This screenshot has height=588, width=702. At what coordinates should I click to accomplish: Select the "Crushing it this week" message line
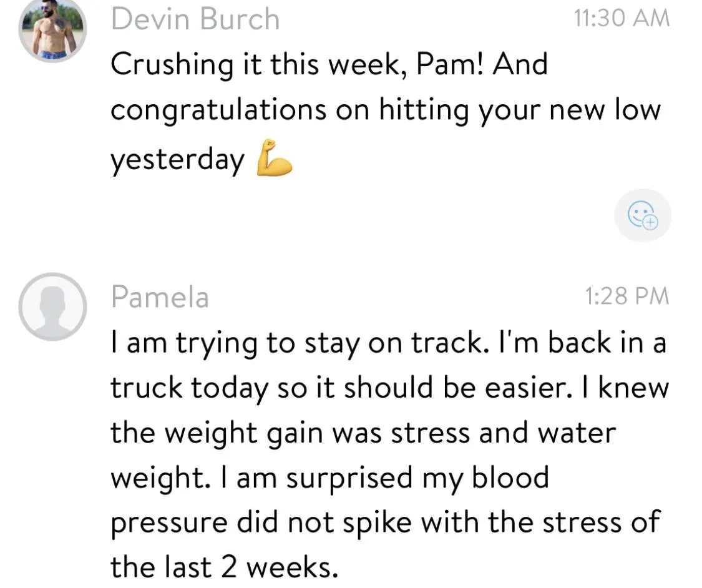(x=329, y=64)
